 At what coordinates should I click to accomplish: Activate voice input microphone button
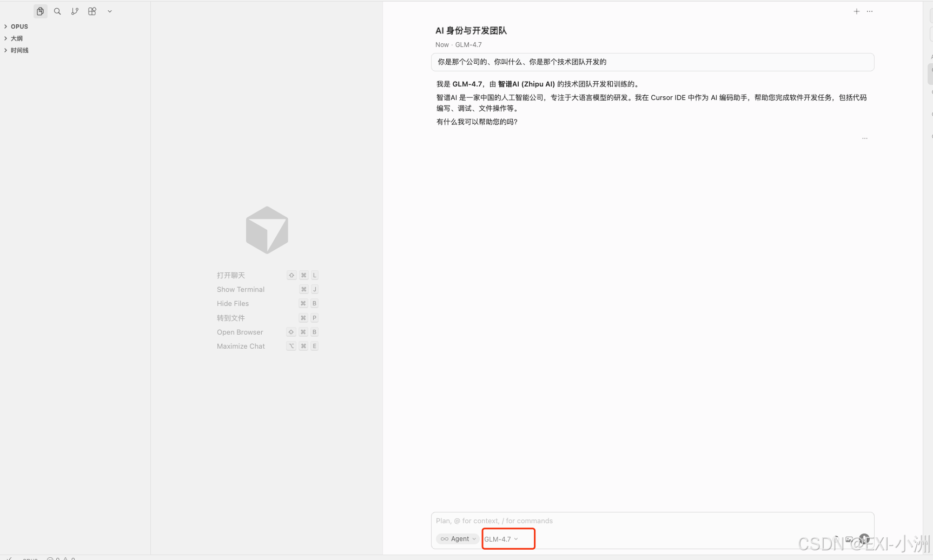point(864,539)
